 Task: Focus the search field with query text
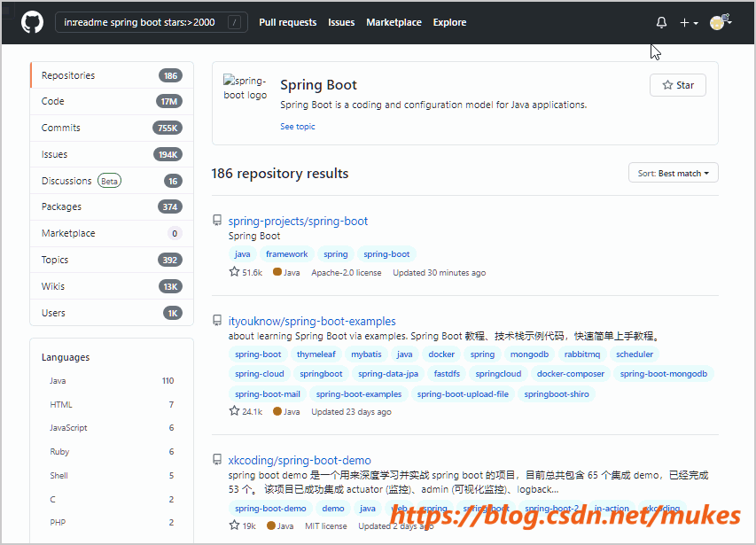[x=152, y=22]
